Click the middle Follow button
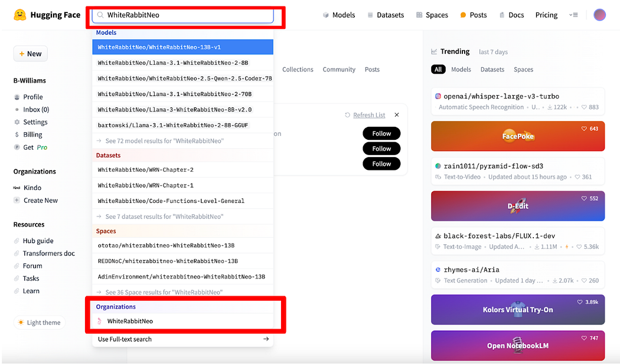Viewport: 620px width, 364px height. (x=381, y=149)
